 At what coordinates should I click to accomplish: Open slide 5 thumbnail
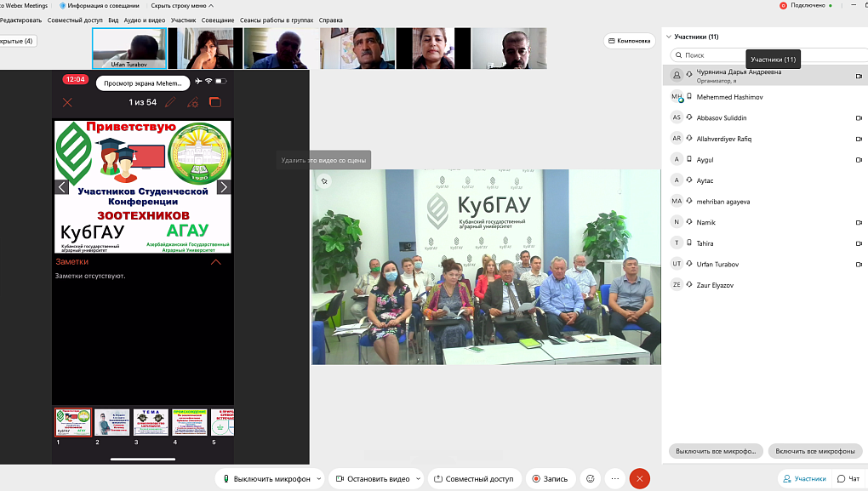click(x=223, y=422)
